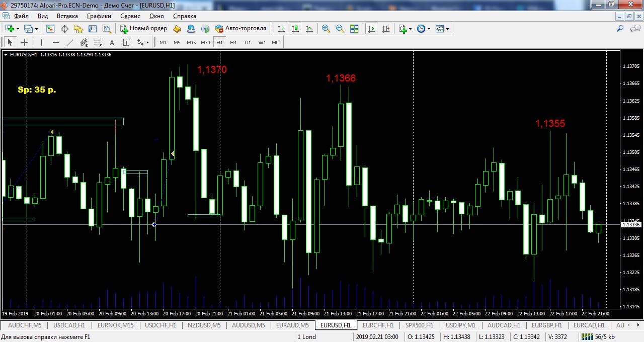Open the chat bubbles icon at top right

pos(635,29)
